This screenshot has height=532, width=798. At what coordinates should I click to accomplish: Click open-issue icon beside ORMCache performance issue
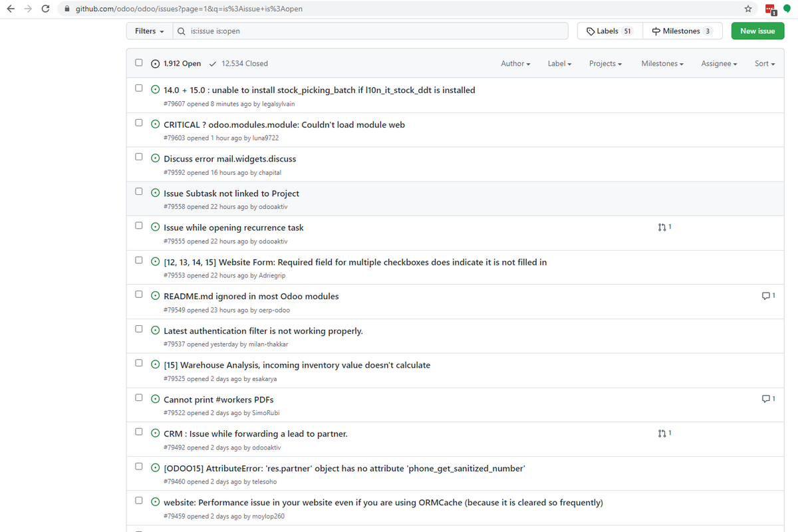click(x=155, y=502)
